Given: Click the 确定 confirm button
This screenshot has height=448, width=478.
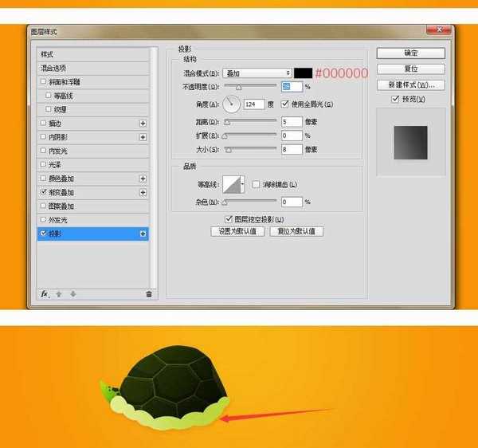Looking at the screenshot, I should coord(410,53).
